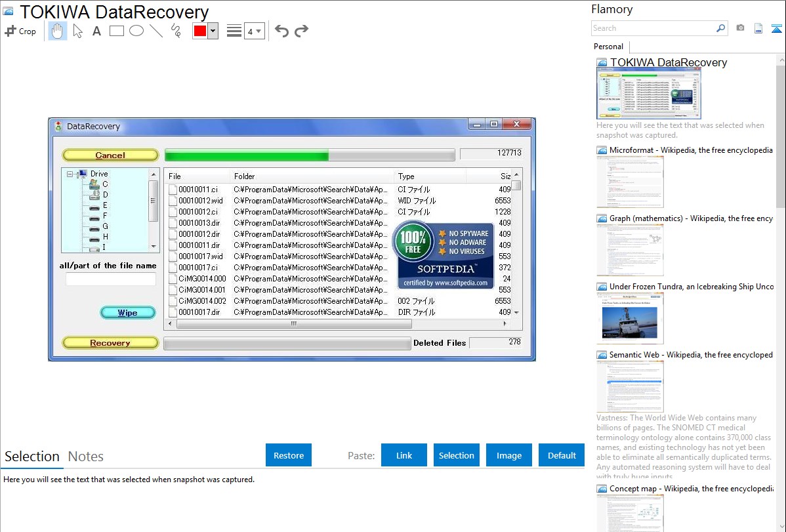Click the camera snapshot icon
Image resolution: width=786 pixels, height=532 pixels.
740,28
